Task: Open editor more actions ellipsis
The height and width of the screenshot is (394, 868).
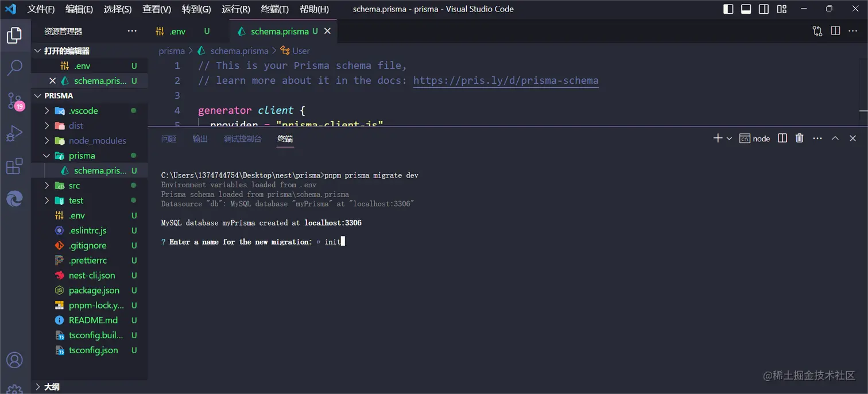Action: coord(854,31)
